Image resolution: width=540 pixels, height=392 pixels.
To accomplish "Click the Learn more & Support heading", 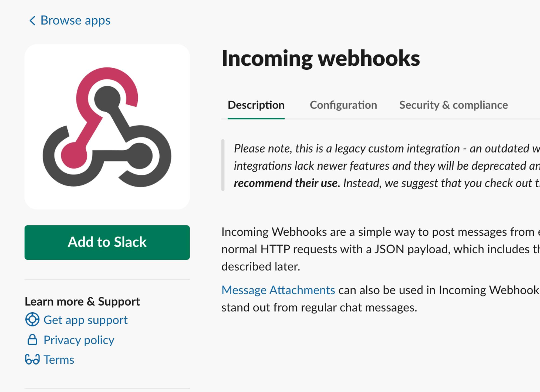I will 82,302.
